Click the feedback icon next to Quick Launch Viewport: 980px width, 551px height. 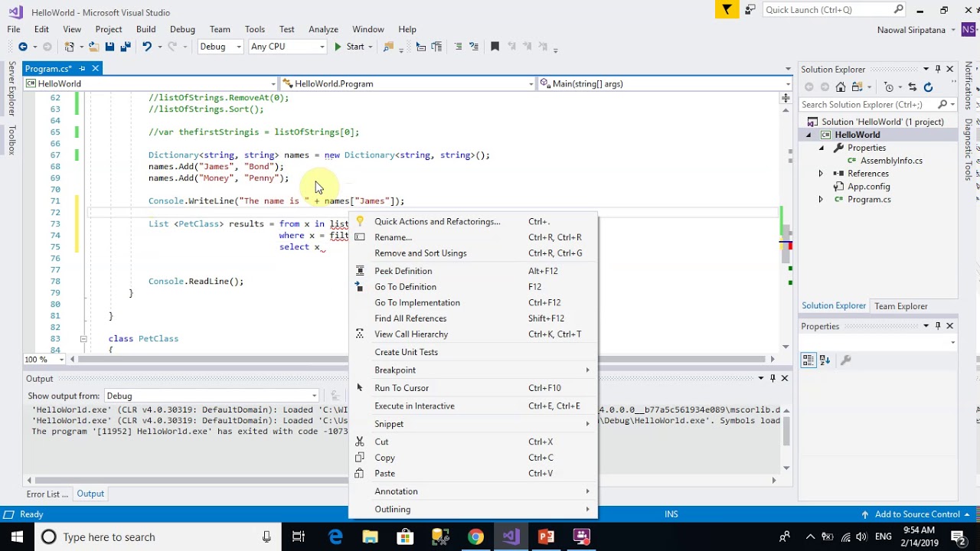tap(750, 10)
